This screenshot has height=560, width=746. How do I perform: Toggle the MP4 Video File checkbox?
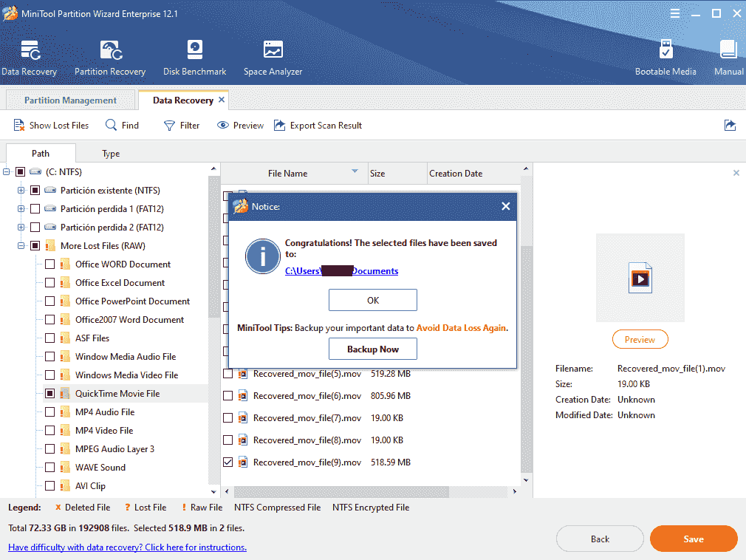(49, 431)
